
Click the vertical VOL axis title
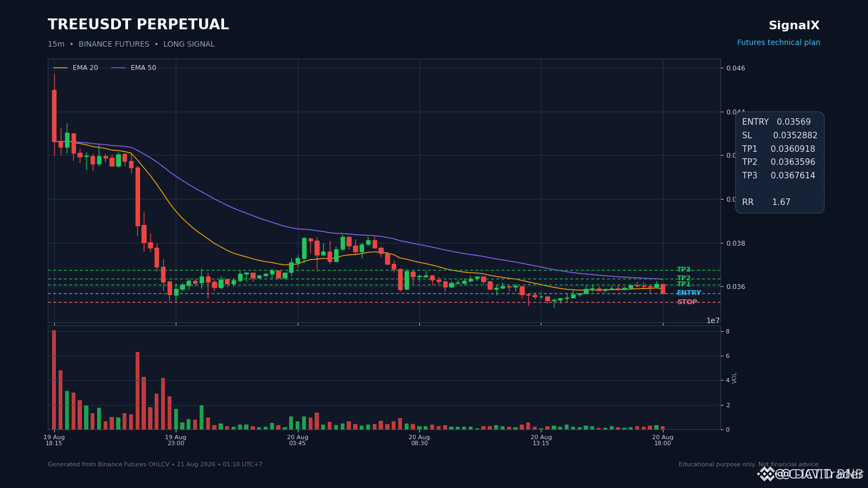coord(735,378)
